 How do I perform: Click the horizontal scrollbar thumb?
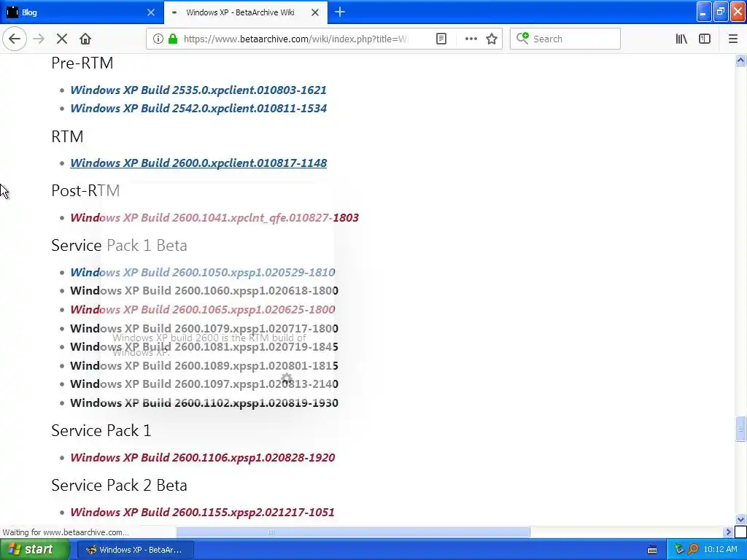[x=353, y=532]
